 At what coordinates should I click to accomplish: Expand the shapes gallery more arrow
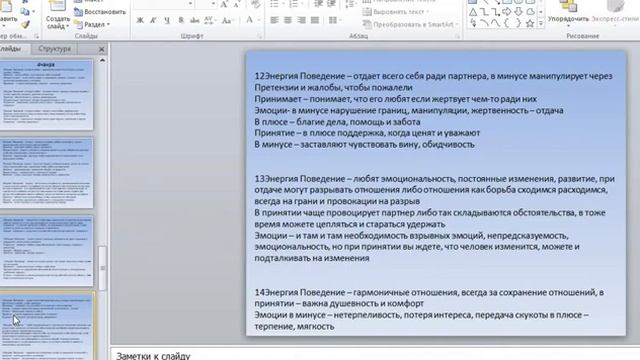541,24
